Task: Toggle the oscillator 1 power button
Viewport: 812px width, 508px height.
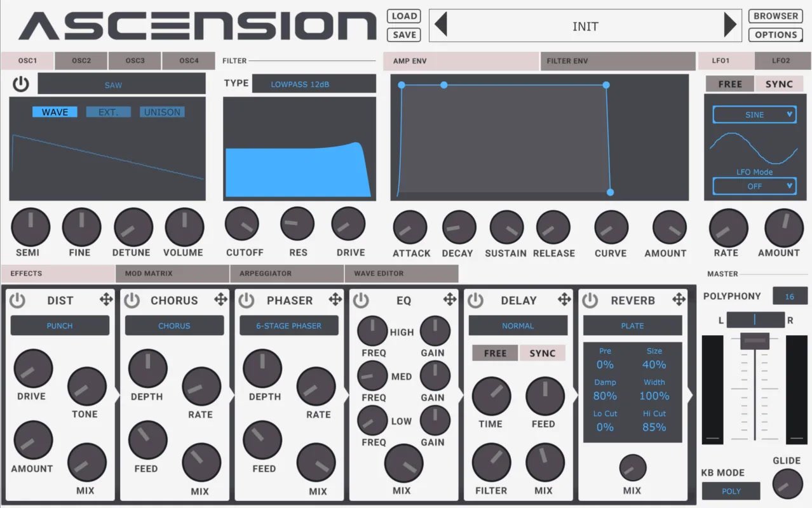Action: pyautogui.click(x=21, y=84)
